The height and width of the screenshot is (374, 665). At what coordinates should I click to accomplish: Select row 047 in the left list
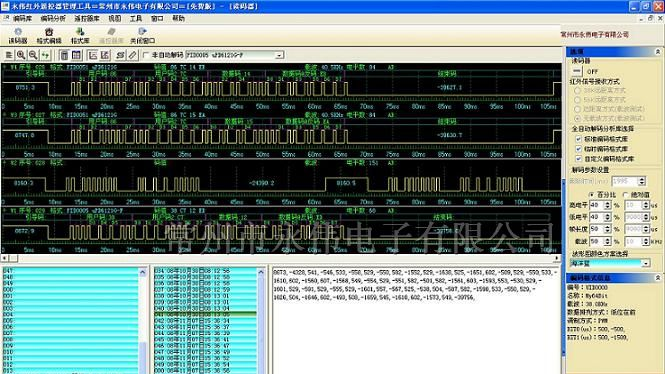click(x=70, y=271)
